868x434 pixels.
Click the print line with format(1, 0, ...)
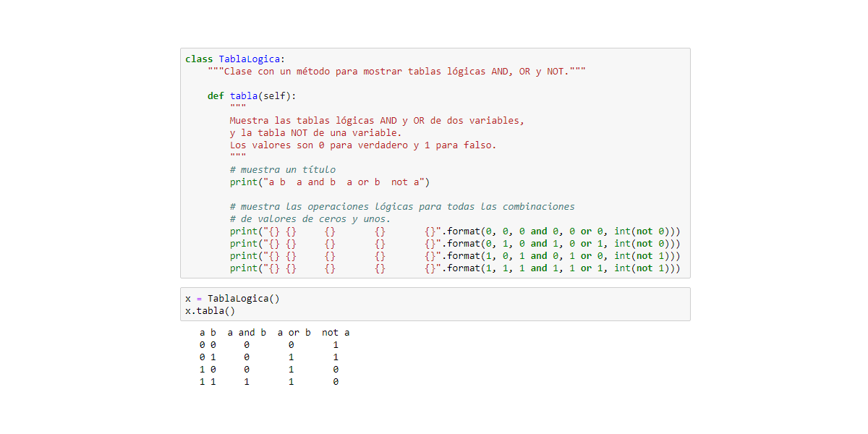(x=455, y=255)
